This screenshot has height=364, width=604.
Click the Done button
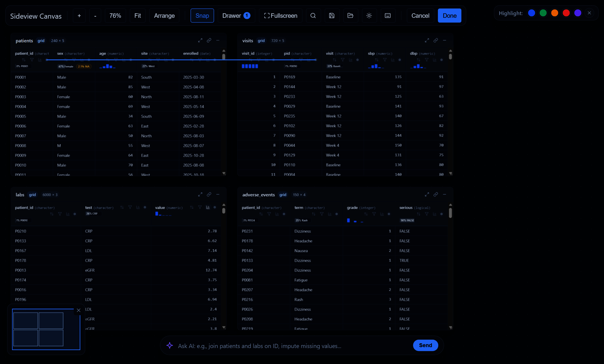coord(449,16)
